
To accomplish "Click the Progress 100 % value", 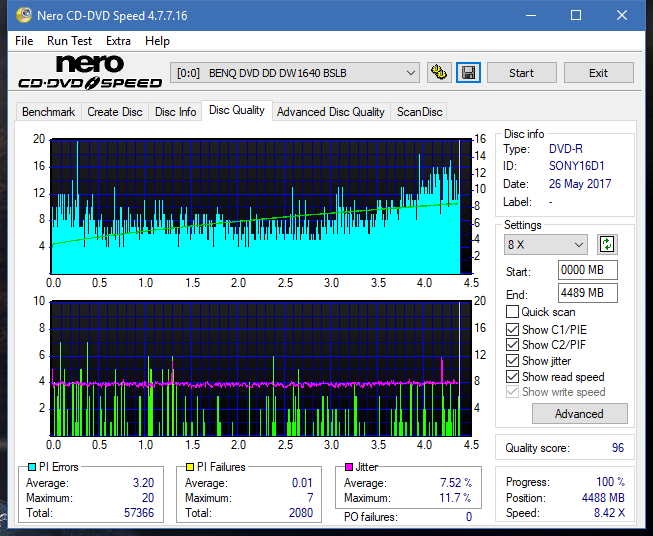I will [611, 482].
